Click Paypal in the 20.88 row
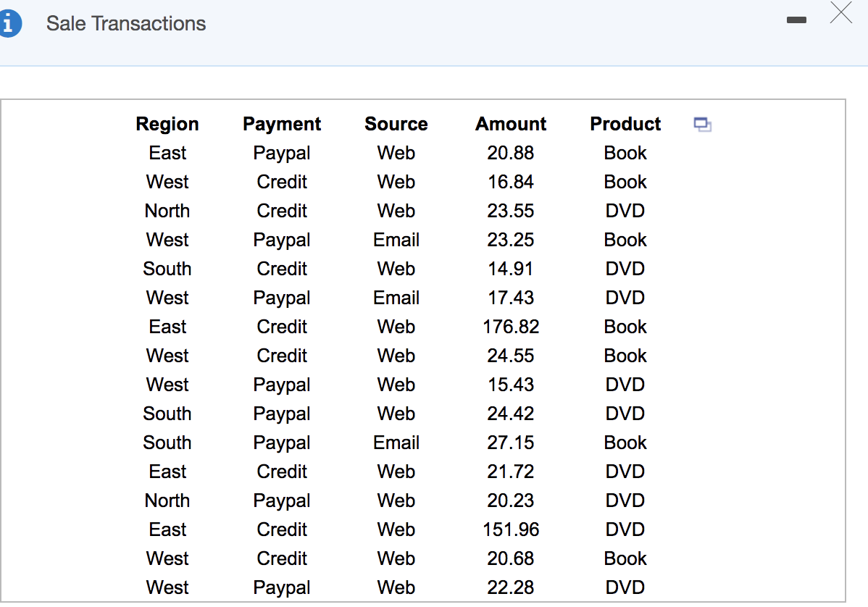This screenshot has height=607, width=868. click(282, 153)
